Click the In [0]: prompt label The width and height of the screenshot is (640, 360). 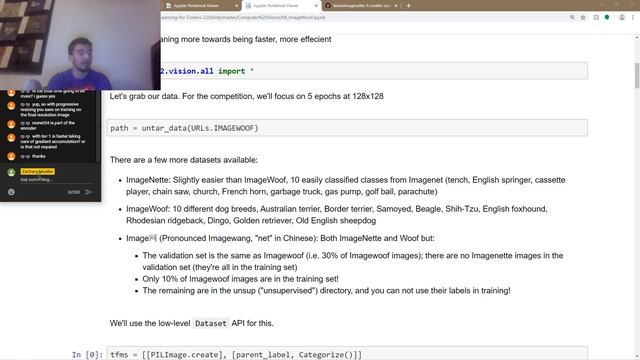(x=87, y=355)
